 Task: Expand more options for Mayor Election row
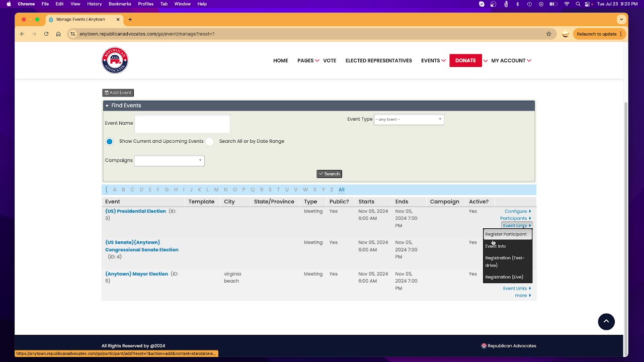click(523, 296)
